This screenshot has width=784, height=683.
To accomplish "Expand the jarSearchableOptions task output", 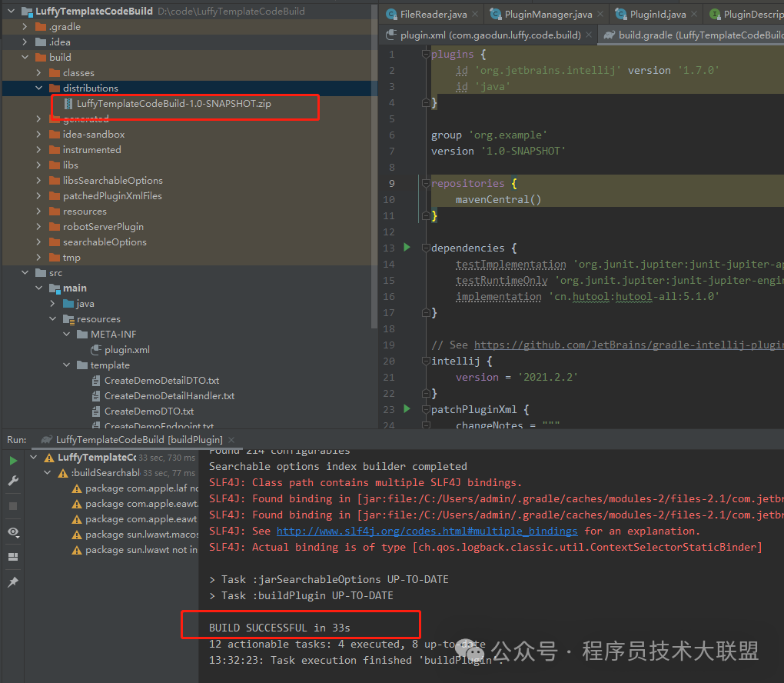I will [212, 580].
